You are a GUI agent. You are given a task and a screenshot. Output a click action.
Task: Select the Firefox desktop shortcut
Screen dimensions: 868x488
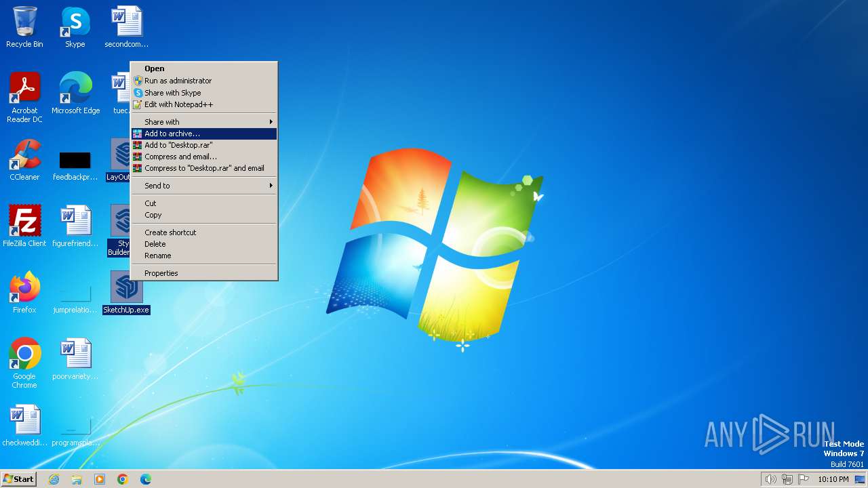click(24, 293)
